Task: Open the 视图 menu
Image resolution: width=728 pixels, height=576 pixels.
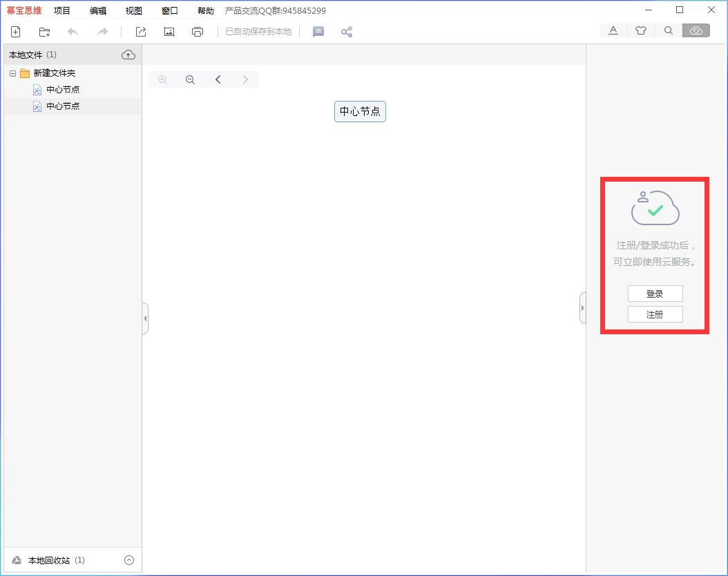Action: 134,10
